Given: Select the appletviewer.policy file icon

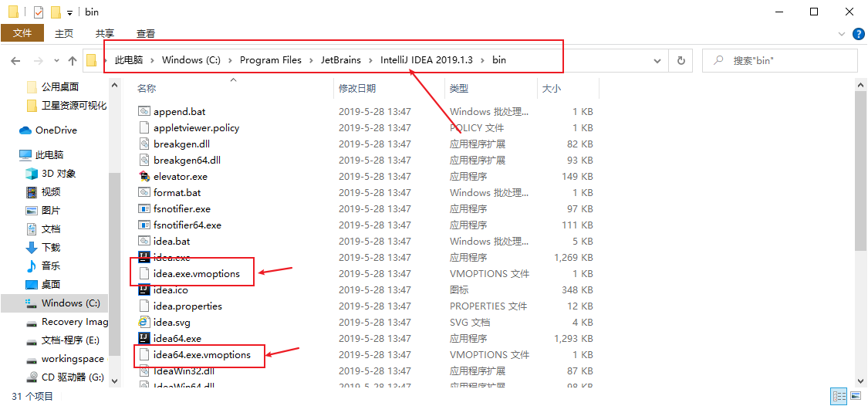Looking at the screenshot, I should (x=144, y=128).
